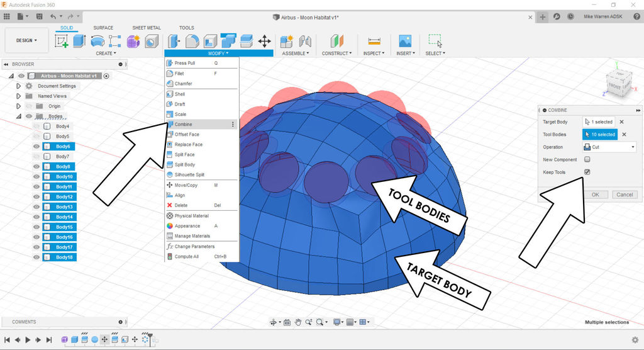Jump to timeline end

(x=49, y=340)
